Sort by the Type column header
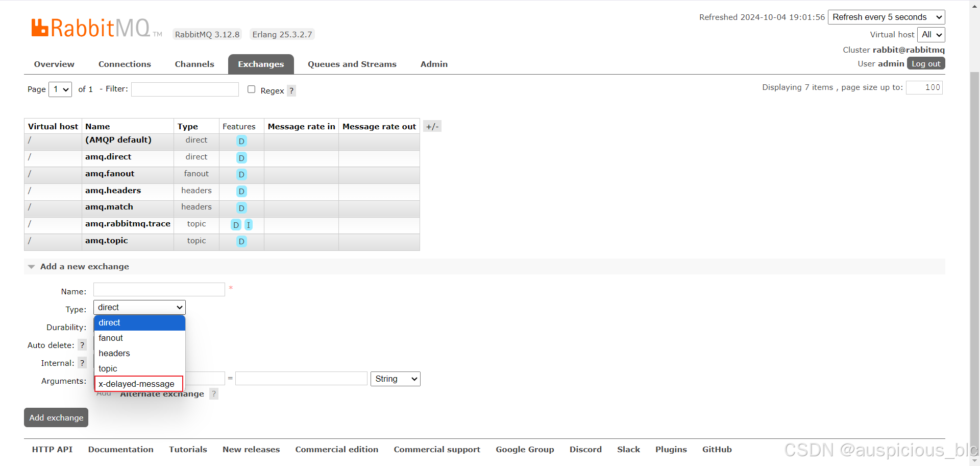Image resolution: width=980 pixels, height=466 pixels. [x=188, y=126]
